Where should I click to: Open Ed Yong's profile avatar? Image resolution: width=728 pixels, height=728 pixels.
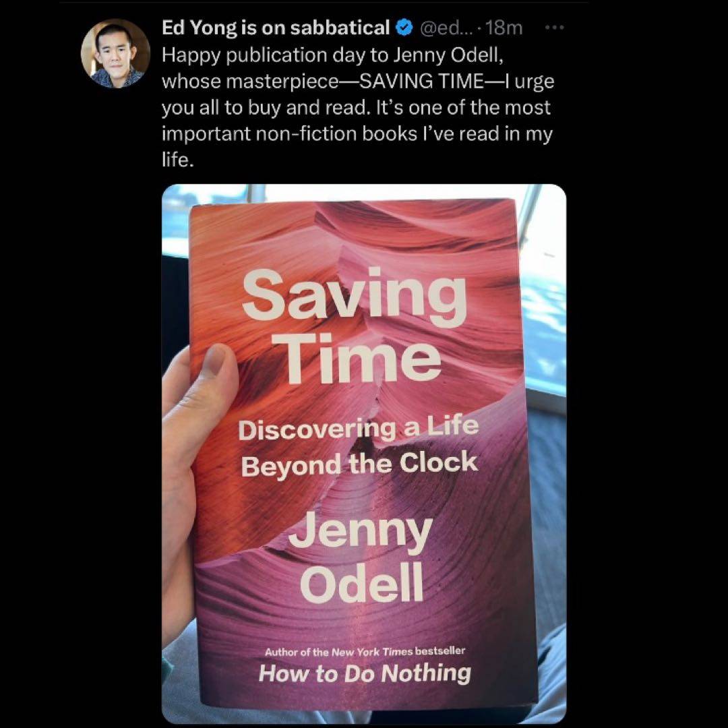click(x=116, y=53)
